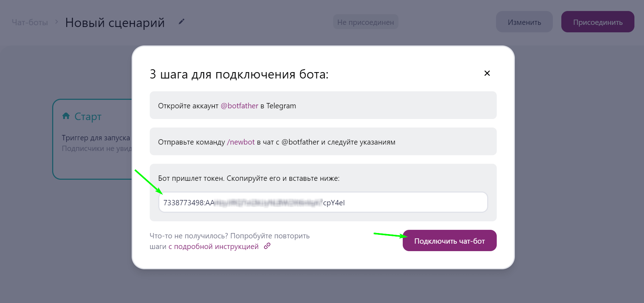Viewport: 644px width, 303px height.
Task: Open the @botfather link
Action: (240, 106)
